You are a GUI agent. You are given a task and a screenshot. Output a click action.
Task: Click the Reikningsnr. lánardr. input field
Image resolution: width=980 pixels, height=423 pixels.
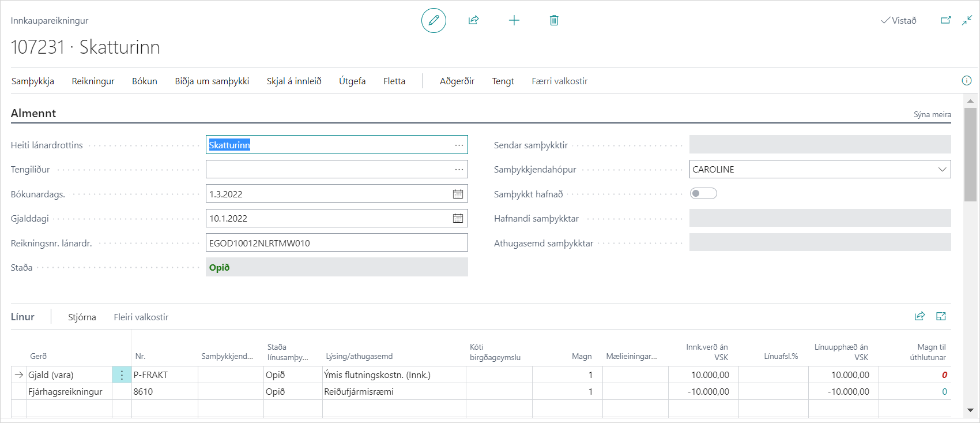pos(337,243)
